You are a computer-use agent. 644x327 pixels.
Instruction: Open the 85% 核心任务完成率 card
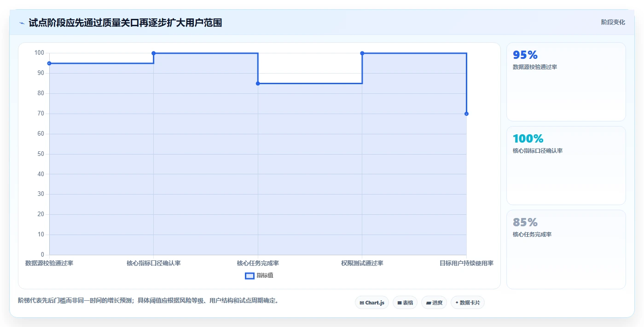click(x=566, y=250)
